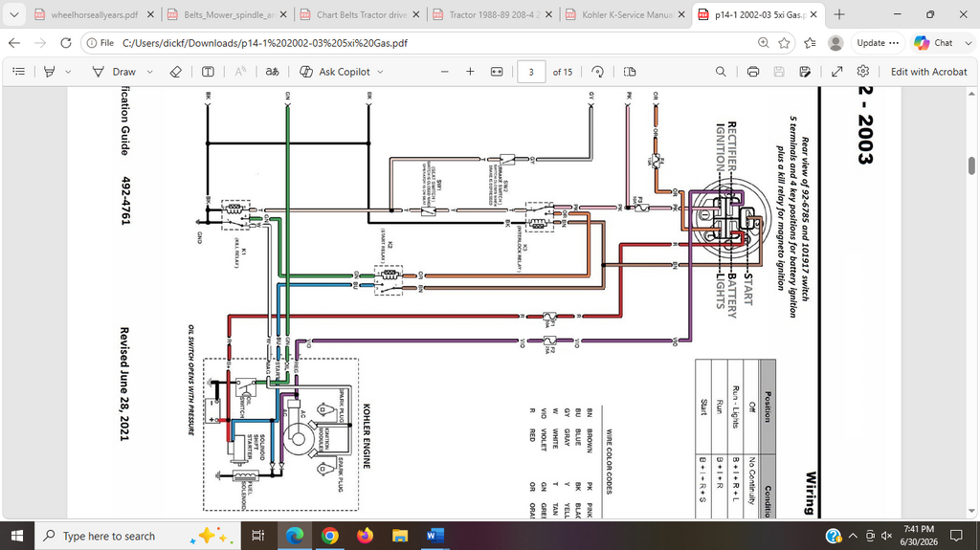This screenshot has height=550, width=980.
Task: Click the taskbar search box
Action: (x=137, y=536)
